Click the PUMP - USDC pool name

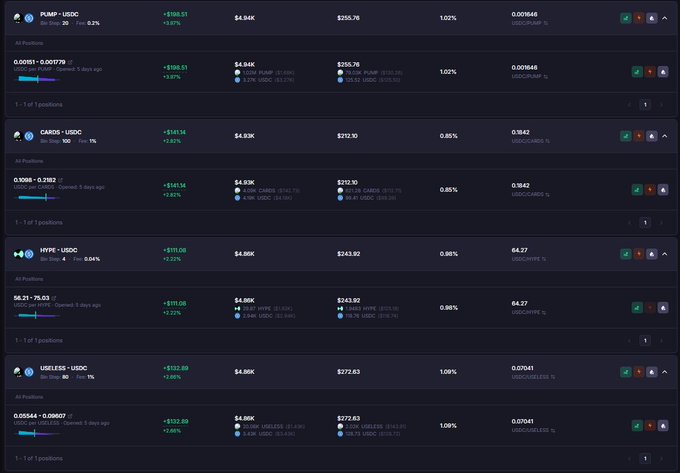(59, 14)
